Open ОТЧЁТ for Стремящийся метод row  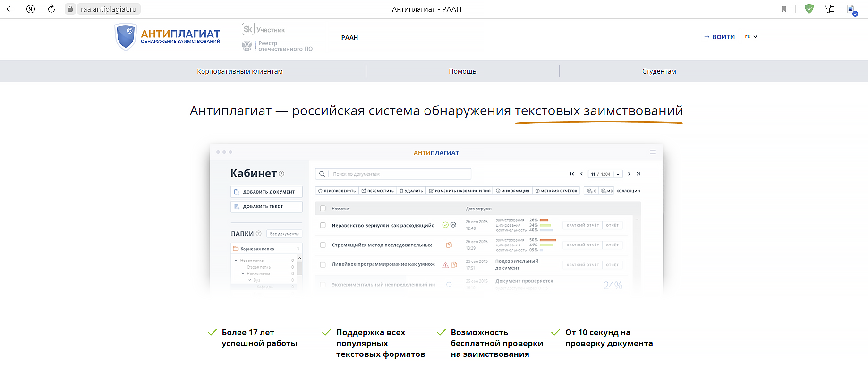point(613,245)
